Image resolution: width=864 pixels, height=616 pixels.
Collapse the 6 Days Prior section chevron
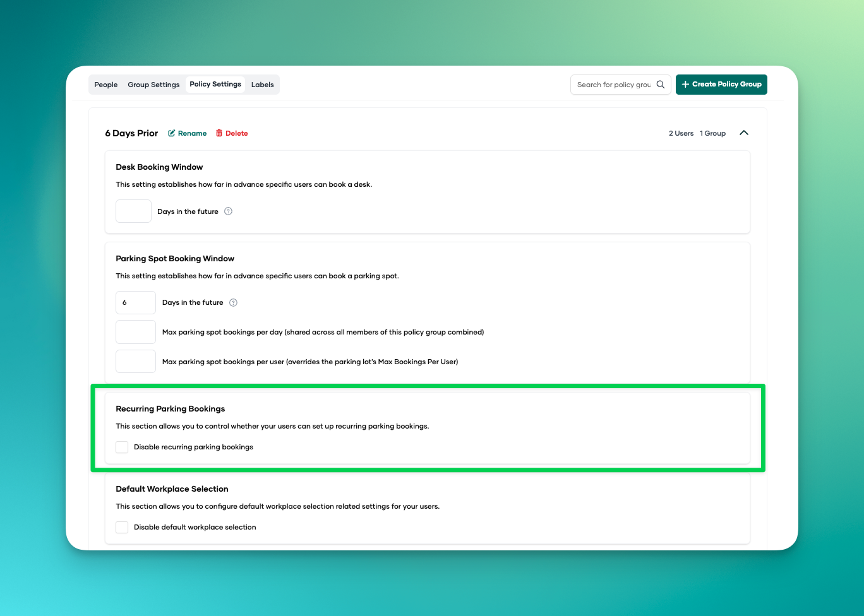744,133
